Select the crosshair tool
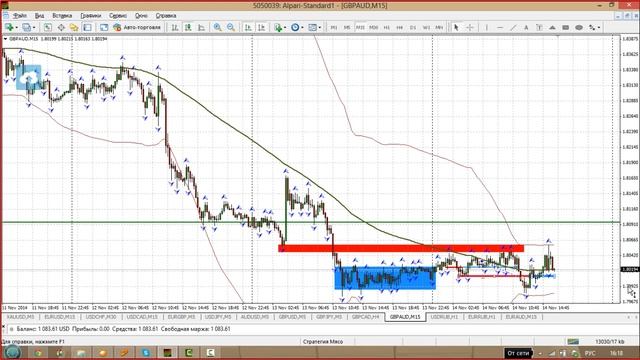This screenshot has width=640, height=360. coord(470,27)
